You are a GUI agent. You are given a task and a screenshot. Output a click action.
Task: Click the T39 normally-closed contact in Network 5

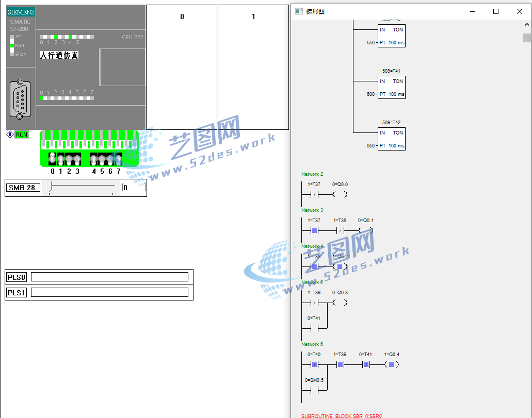pyautogui.click(x=315, y=303)
